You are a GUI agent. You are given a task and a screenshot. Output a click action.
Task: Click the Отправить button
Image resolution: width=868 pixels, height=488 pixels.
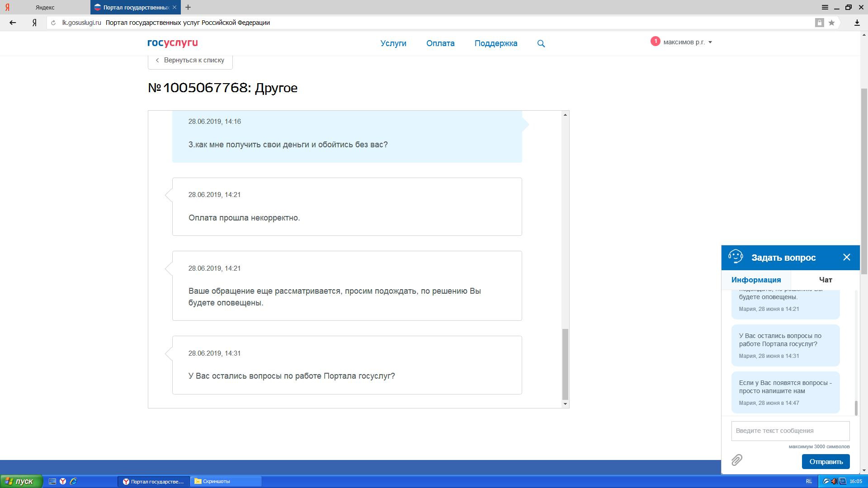click(x=826, y=462)
